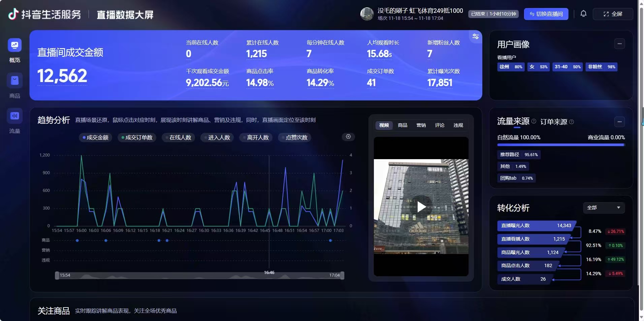Open the 概览 overview sidebar icon
This screenshot has height=321, width=644.
tap(14, 45)
